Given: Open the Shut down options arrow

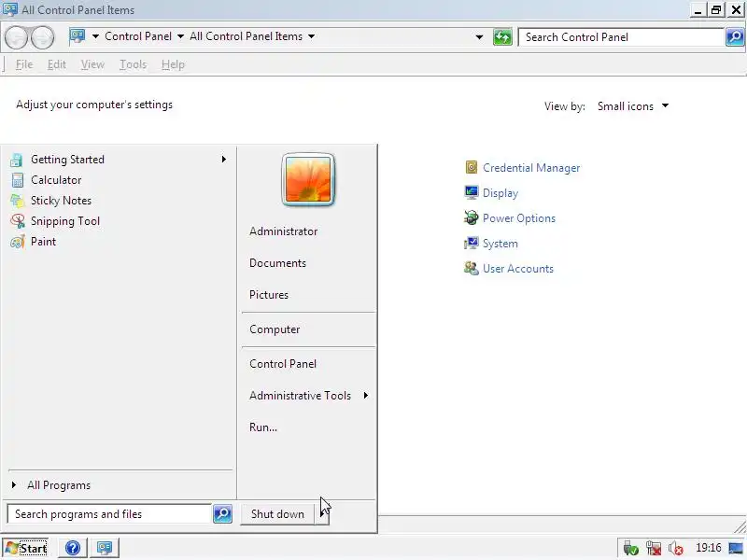Looking at the screenshot, I should tap(322, 514).
